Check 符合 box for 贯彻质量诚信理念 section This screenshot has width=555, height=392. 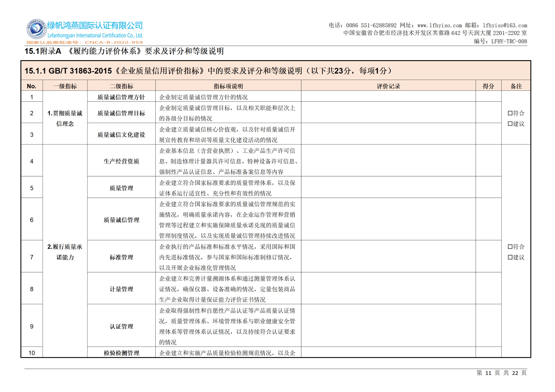tap(510, 113)
